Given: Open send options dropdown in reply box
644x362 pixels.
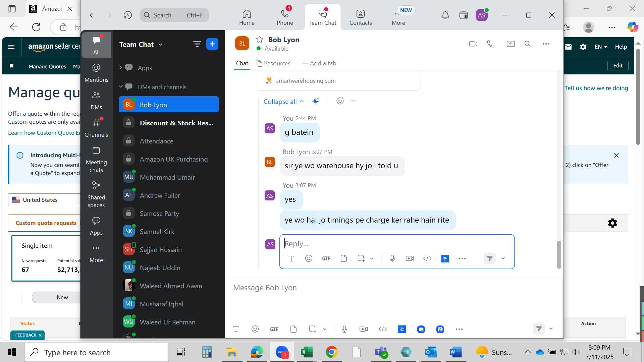Looking at the screenshot, I should (x=503, y=258).
